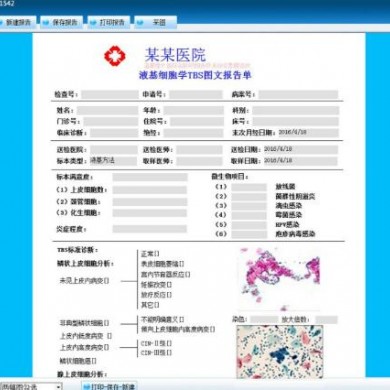Click the 住院号 input field

click(197, 121)
